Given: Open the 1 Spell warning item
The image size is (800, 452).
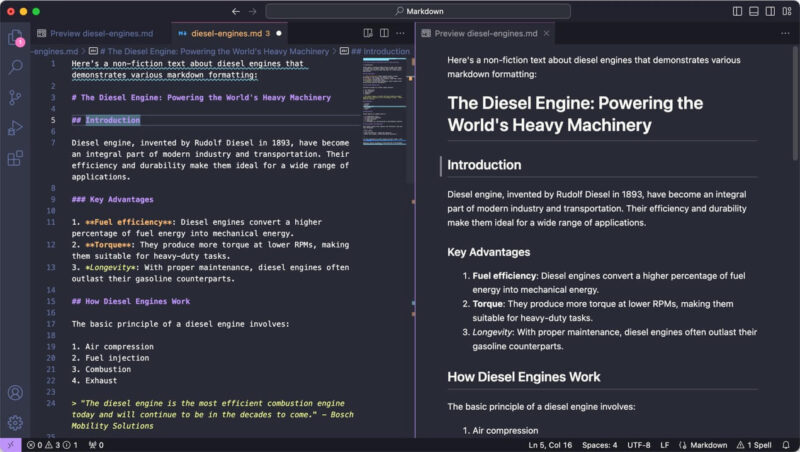Looking at the screenshot, I should (x=754, y=445).
